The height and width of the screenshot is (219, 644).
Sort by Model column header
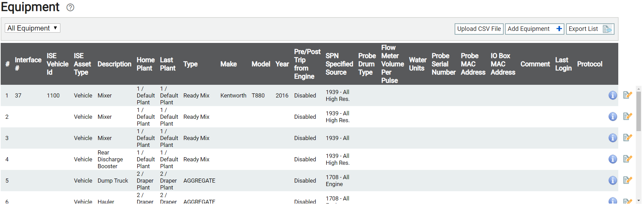pyautogui.click(x=261, y=64)
